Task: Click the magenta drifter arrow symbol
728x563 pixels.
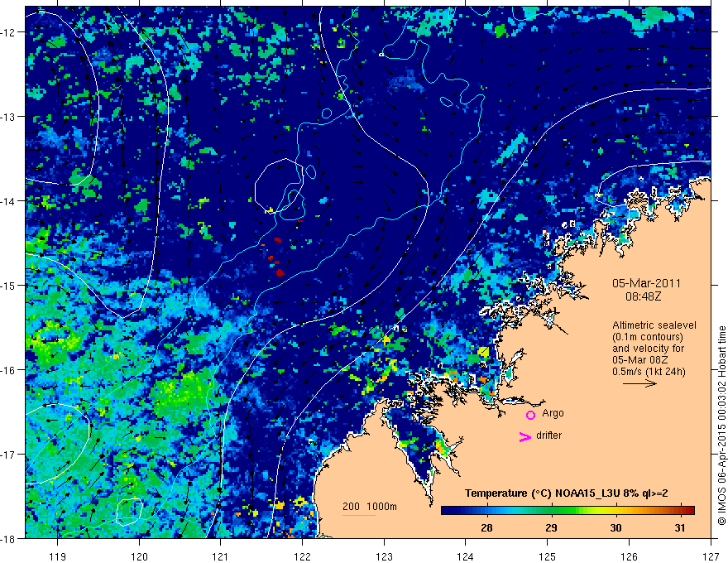Action: [524, 436]
